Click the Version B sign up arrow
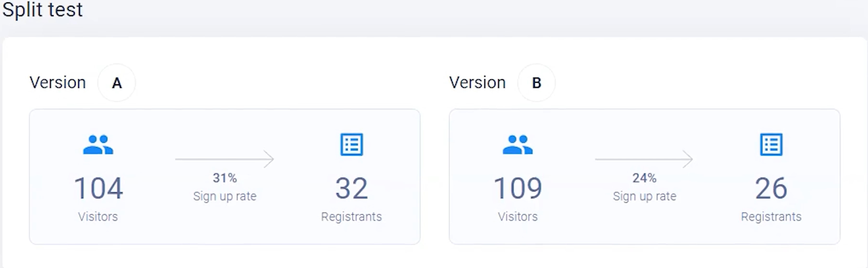Image resolution: width=868 pixels, height=268 pixels. click(644, 159)
